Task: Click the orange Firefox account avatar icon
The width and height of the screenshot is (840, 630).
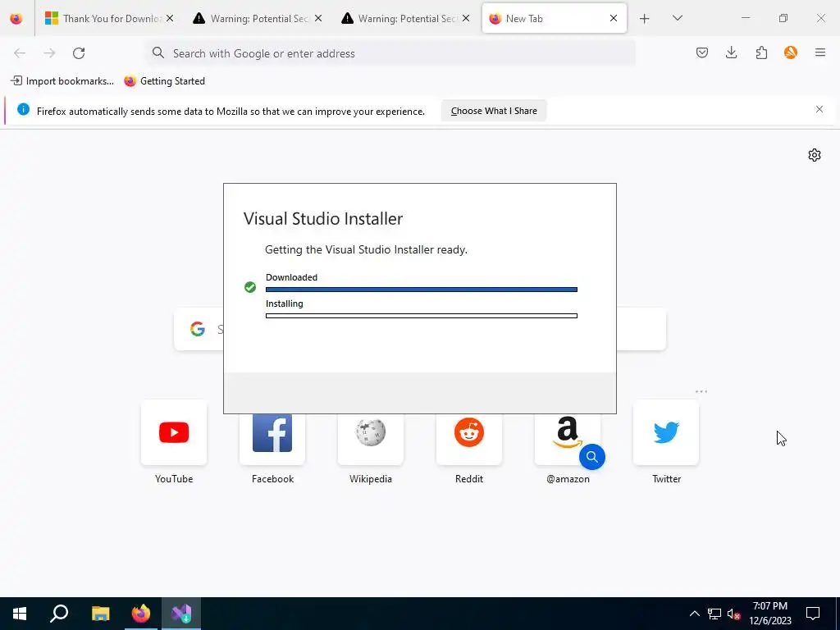Action: (791, 52)
